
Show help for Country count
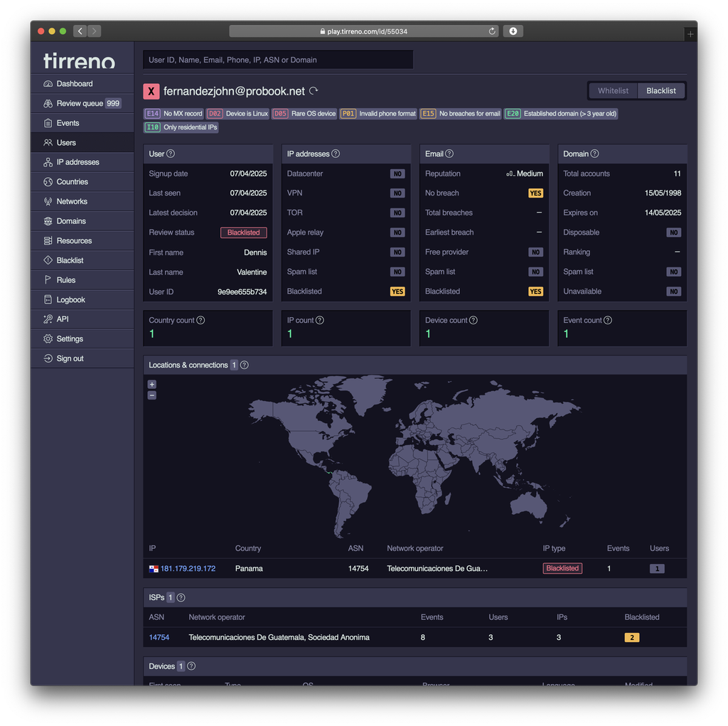tap(200, 320)
